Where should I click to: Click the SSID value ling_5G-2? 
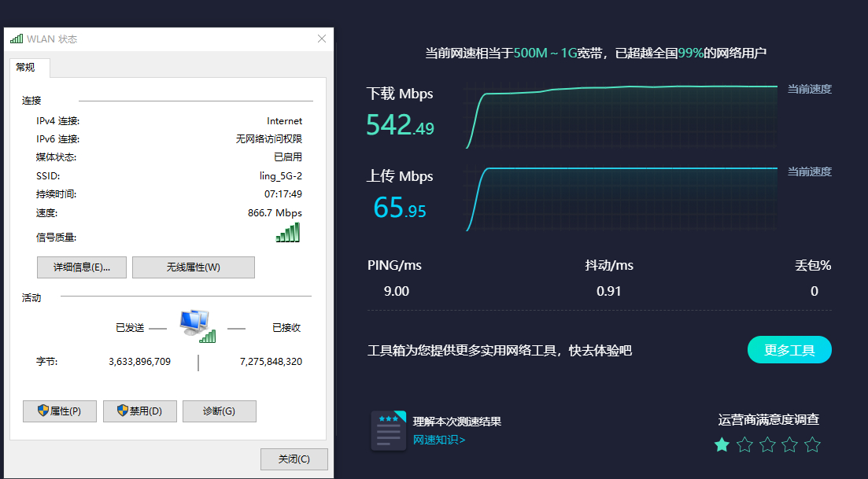[281, 176]
